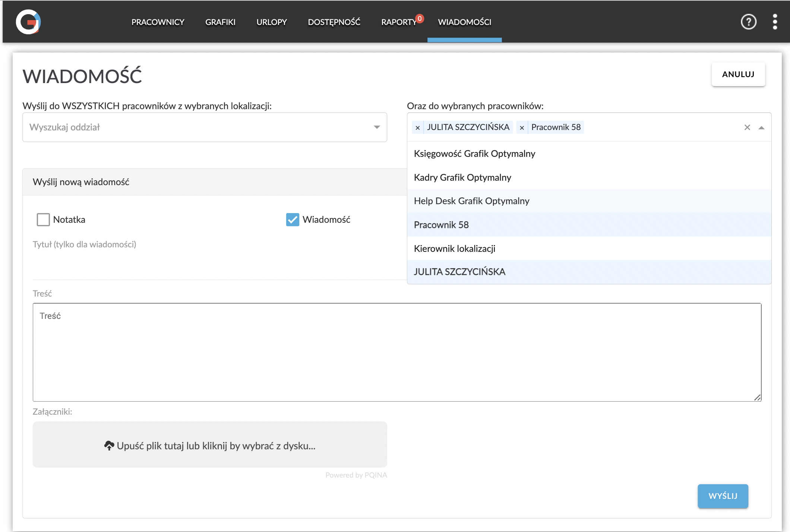Go to the Urlopy tab
This screenshot has width=790, height=532.
(271, 22)
